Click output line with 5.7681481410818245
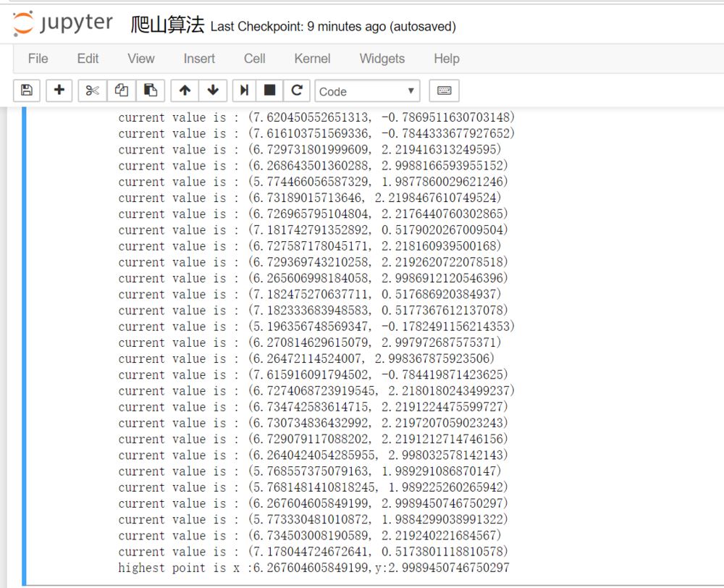 pos(313,487)
